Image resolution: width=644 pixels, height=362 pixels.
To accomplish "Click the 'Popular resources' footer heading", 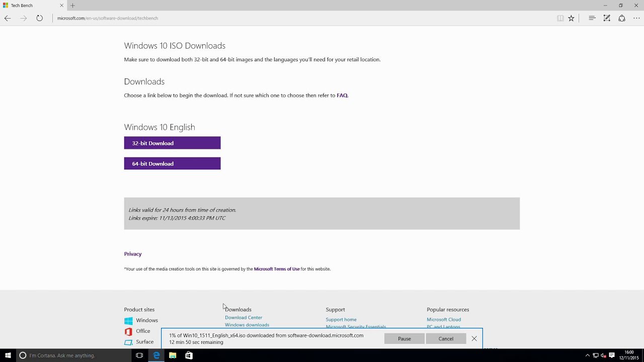I will pyautogui.click(x=448, y=310).
